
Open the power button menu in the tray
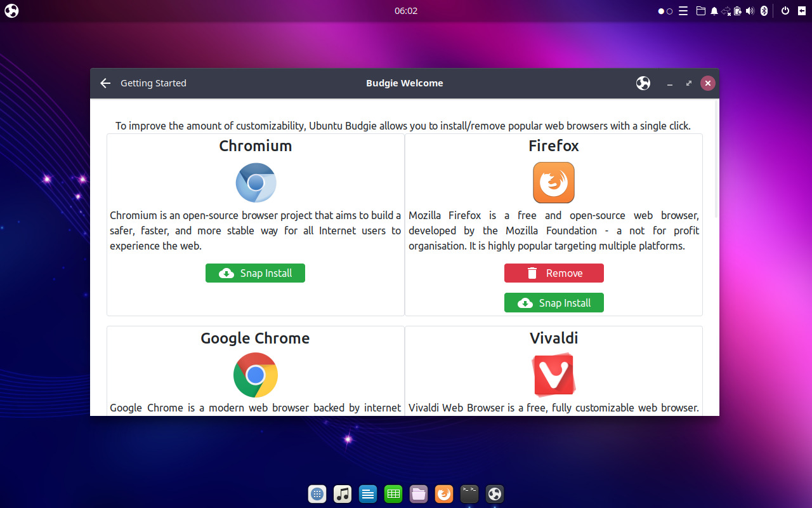coord(785,11)
